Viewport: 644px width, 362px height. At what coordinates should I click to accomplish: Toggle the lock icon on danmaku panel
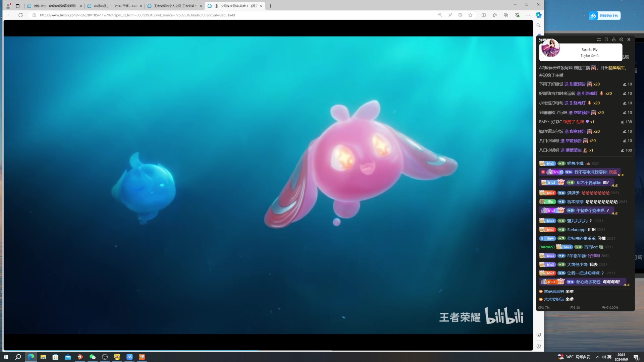point(614,40)
